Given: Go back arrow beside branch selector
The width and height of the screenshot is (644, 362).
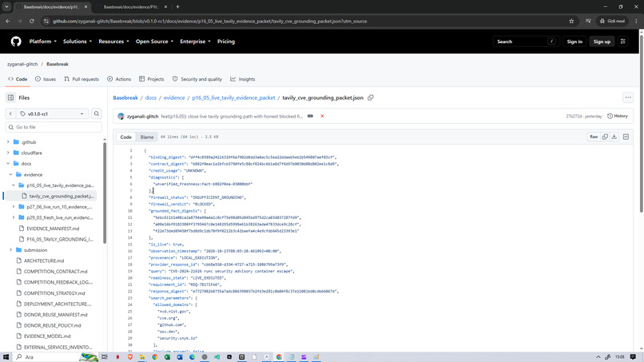Looking at the screenshot, I should point(10,113).
